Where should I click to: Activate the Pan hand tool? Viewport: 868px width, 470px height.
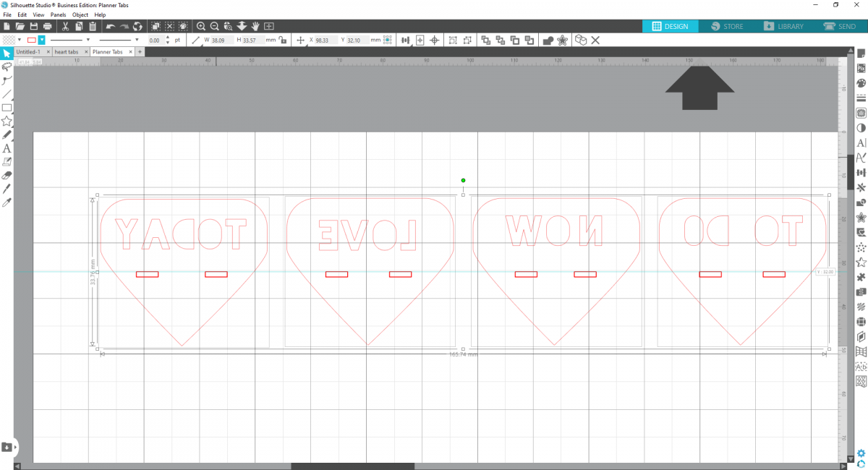tap(255, 26)
